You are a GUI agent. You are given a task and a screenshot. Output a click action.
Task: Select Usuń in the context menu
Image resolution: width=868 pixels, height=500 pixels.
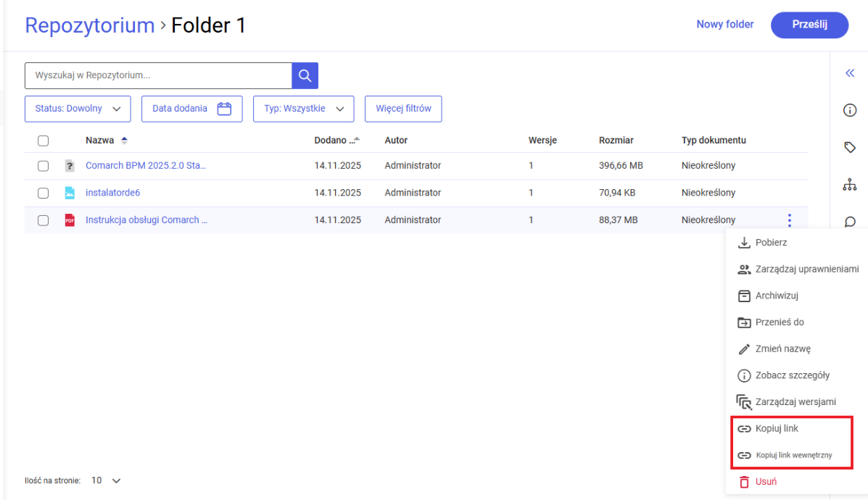click(x=766, y=482)
